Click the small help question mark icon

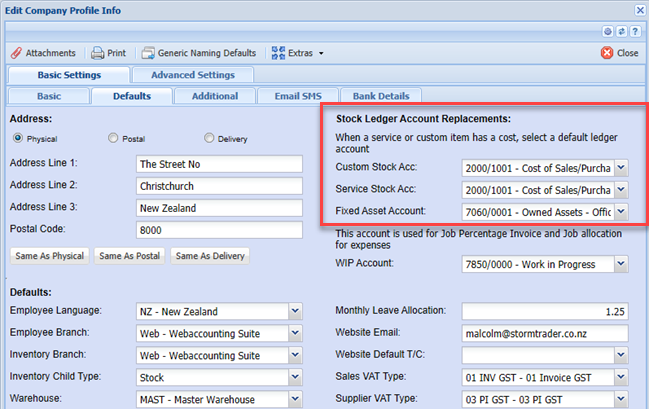pyautogui.click(x=635, y=32)
